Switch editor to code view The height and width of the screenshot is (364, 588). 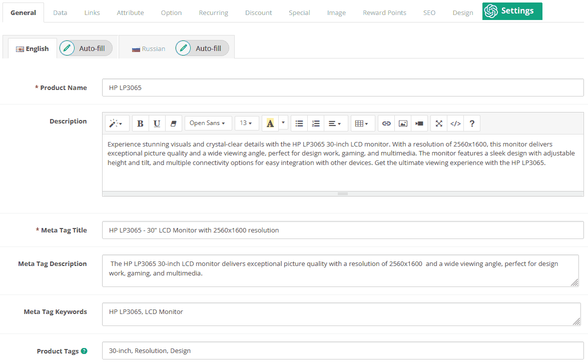[455, 123]
